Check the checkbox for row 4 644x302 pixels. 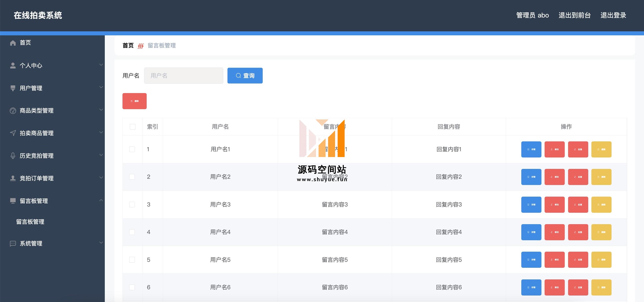(132, 232)
